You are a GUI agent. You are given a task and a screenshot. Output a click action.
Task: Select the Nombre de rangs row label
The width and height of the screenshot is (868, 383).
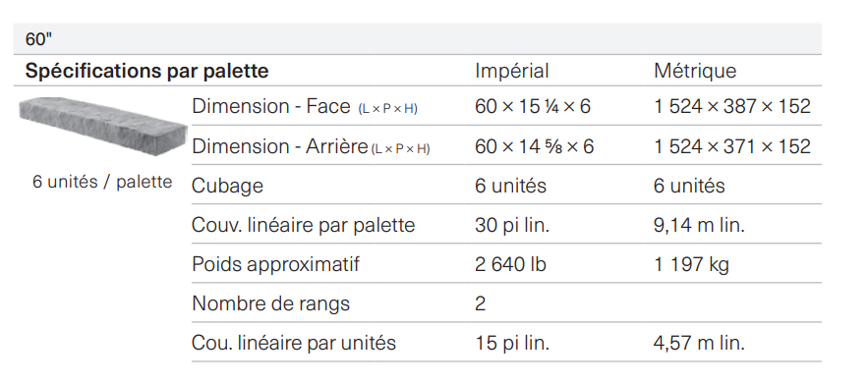coord(270,303)
